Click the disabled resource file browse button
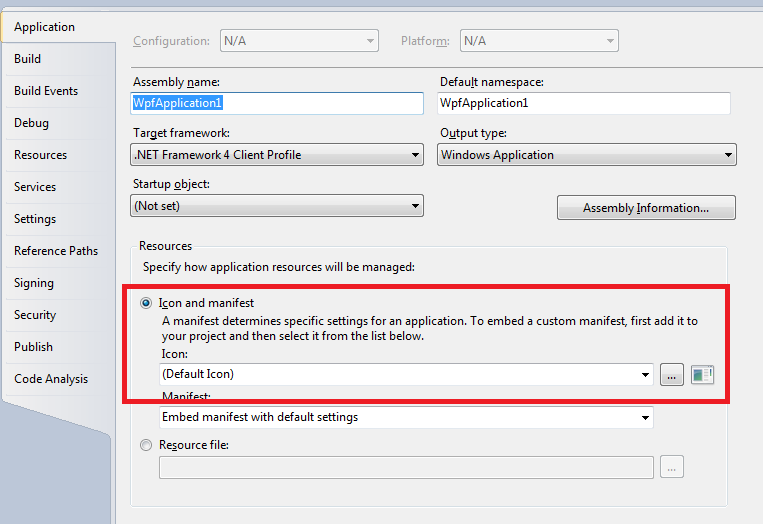763x524 pixels. point(672,467)
